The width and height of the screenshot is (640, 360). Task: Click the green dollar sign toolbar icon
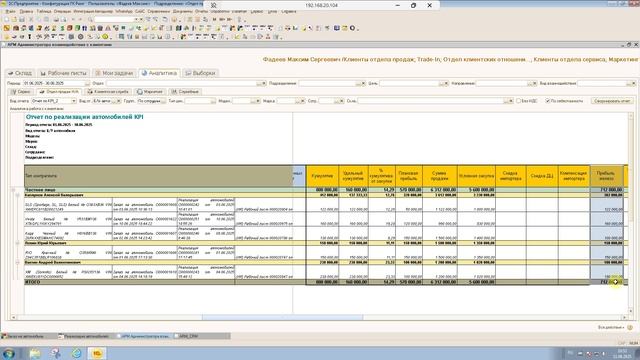62,28
